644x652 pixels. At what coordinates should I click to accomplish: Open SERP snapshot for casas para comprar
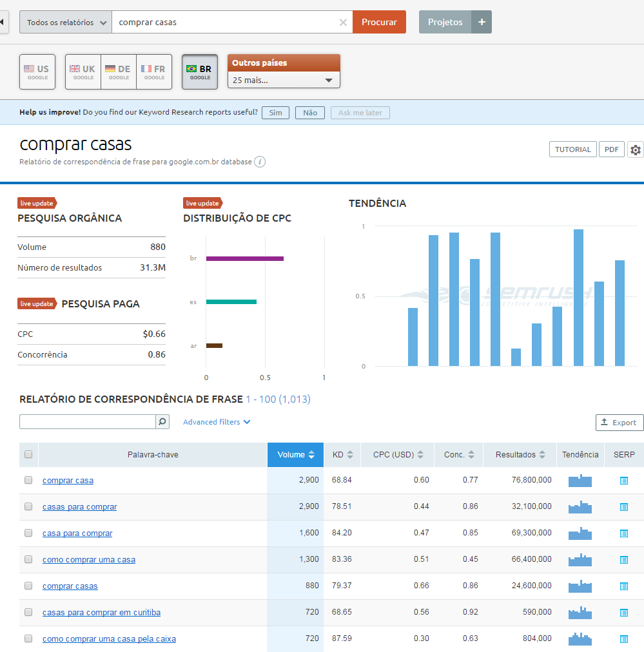(623, 507)
